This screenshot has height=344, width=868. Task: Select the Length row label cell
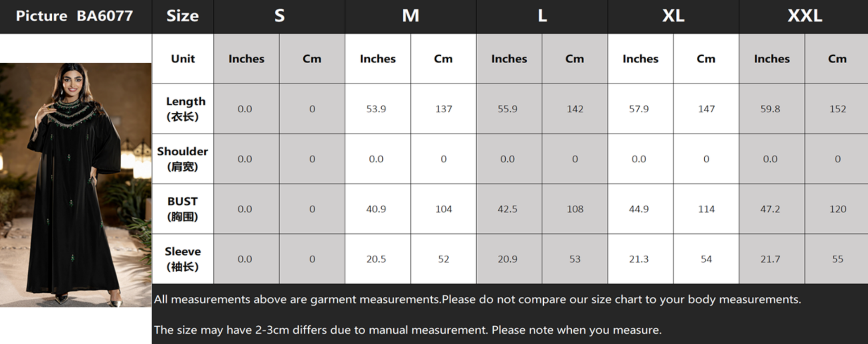tap(183, 109)
